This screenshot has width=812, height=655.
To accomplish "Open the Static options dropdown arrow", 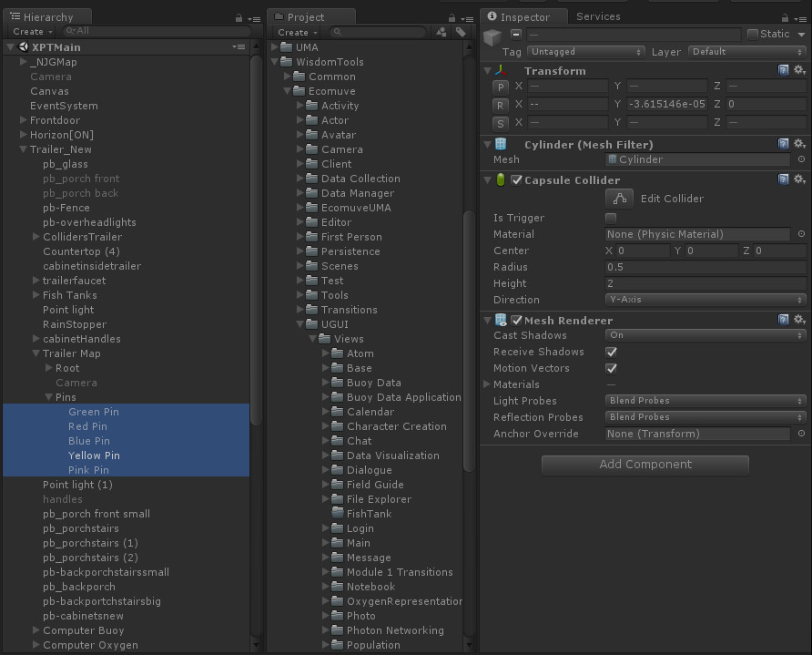I will pos(802,35).
